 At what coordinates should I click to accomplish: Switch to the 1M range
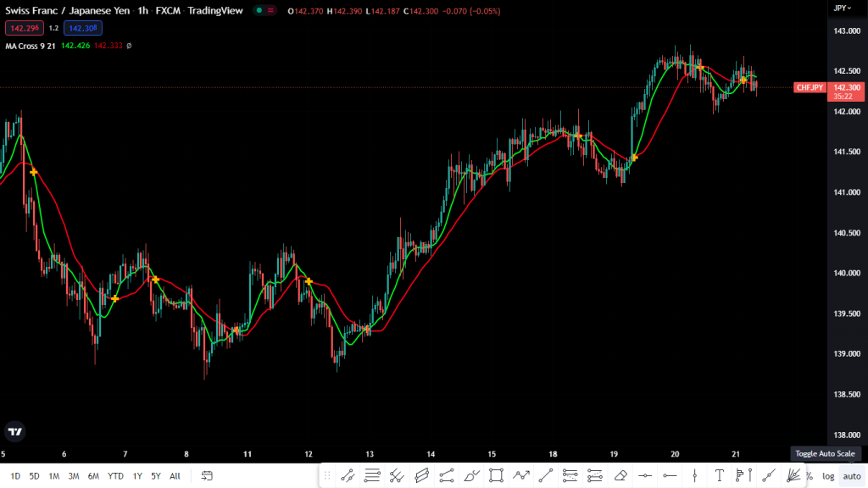click(x=53, y=476)
